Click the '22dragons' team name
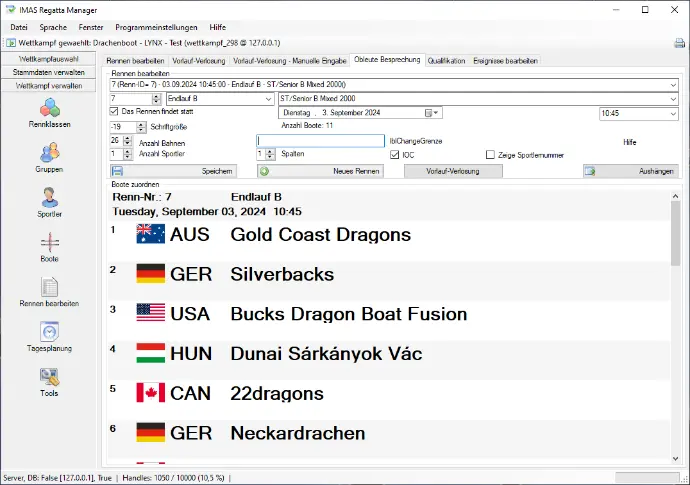690x485 pixels. point(277,393)
